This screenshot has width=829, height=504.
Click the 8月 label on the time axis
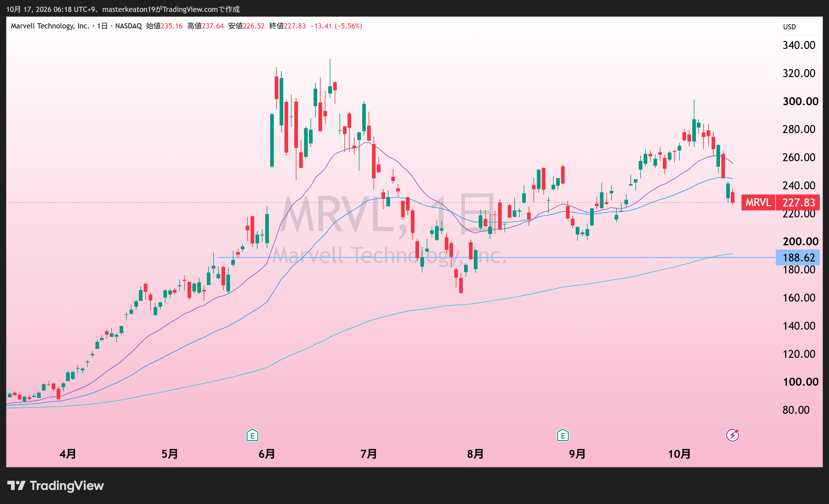475,454
